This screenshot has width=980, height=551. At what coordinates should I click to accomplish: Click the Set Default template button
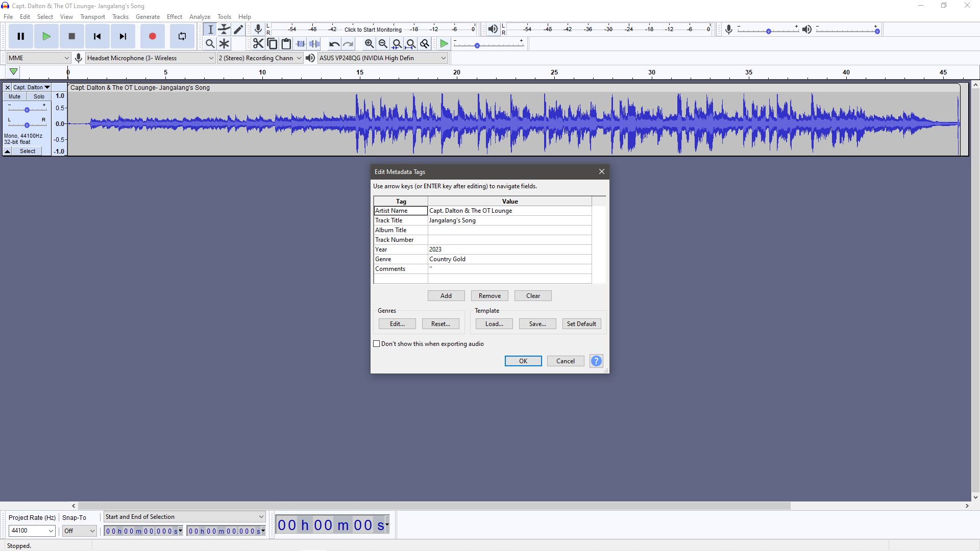[581, 324]
